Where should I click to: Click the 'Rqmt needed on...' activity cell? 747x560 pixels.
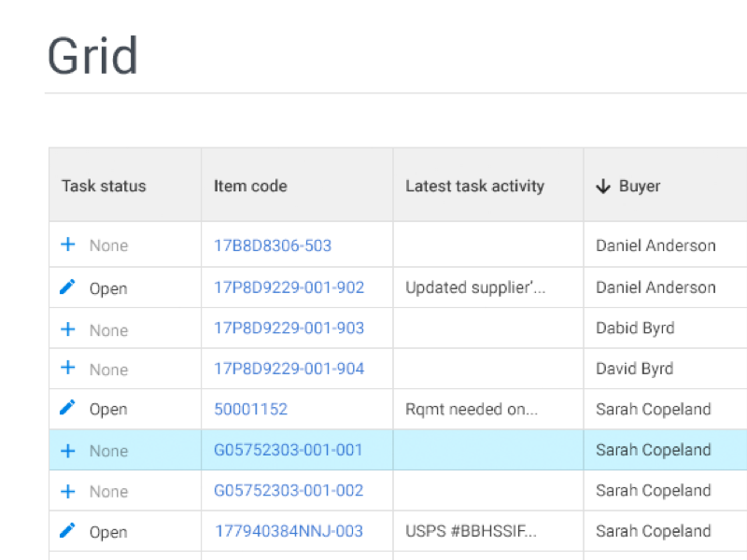[472, 410]
